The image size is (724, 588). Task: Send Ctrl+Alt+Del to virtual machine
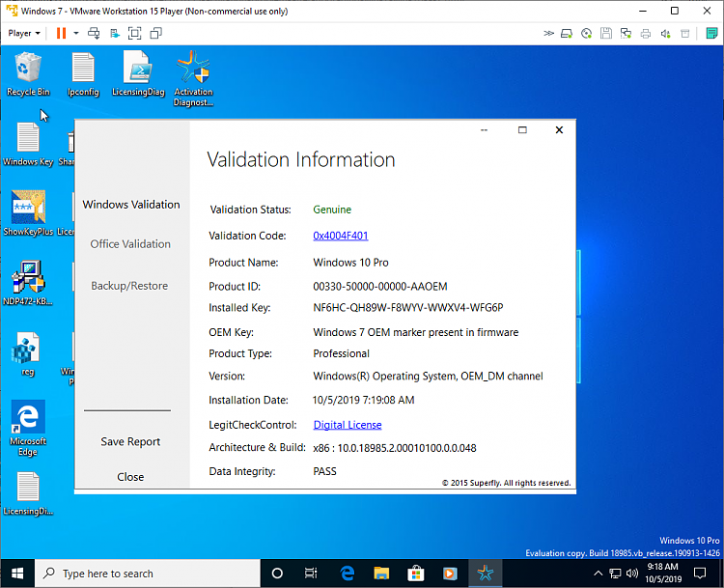(94, 33)
